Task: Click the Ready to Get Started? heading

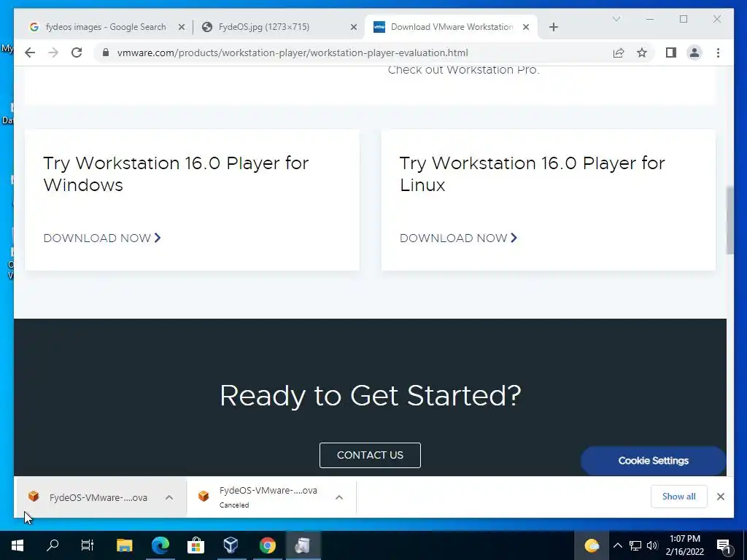Action: coord(370,396)
